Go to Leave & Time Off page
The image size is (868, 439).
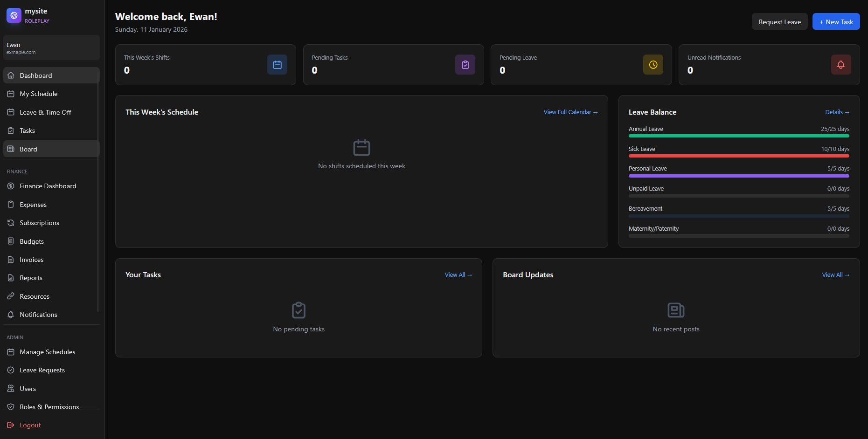click(x=45, y=112)
